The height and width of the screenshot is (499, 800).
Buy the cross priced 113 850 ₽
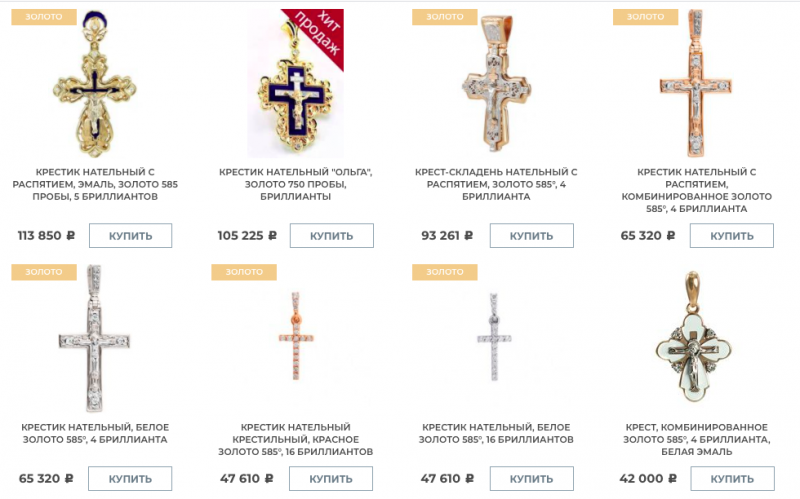coord(130,236)
